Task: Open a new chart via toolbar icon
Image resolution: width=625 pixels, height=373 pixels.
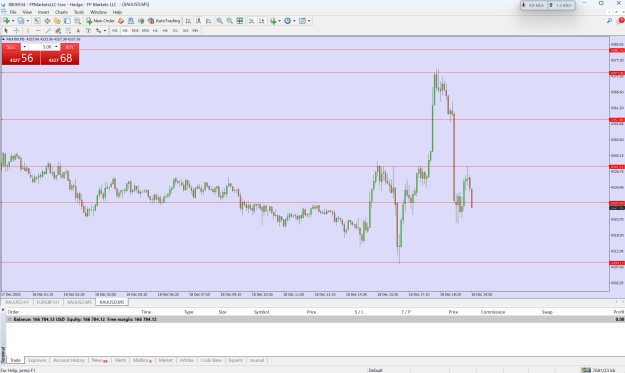Action: [x=6, y=21]
